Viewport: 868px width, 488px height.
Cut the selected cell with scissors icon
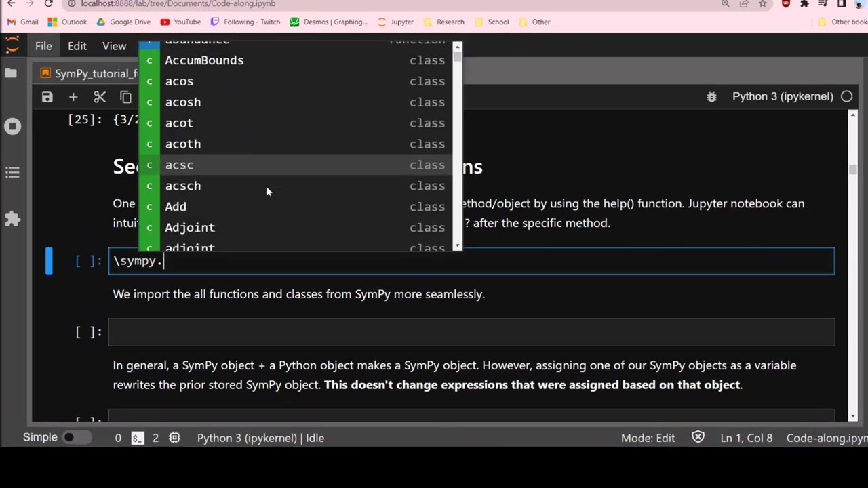[x=100, y=97]
